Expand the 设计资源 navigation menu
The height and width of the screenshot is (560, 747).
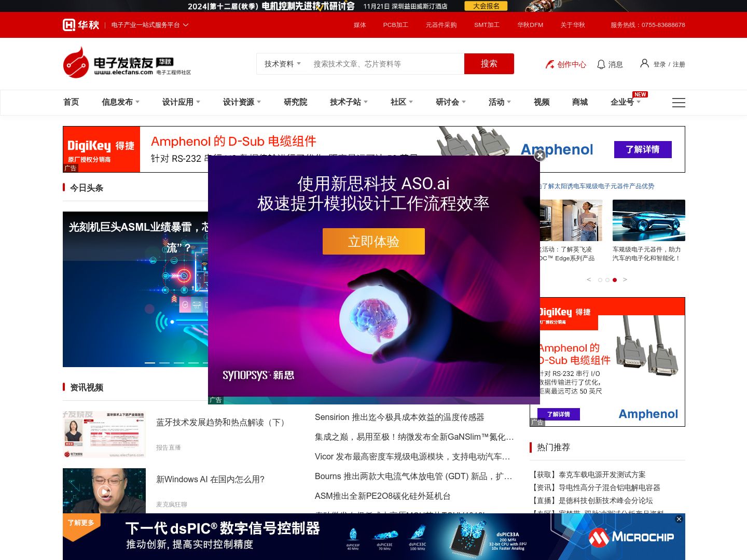[242, 102]
